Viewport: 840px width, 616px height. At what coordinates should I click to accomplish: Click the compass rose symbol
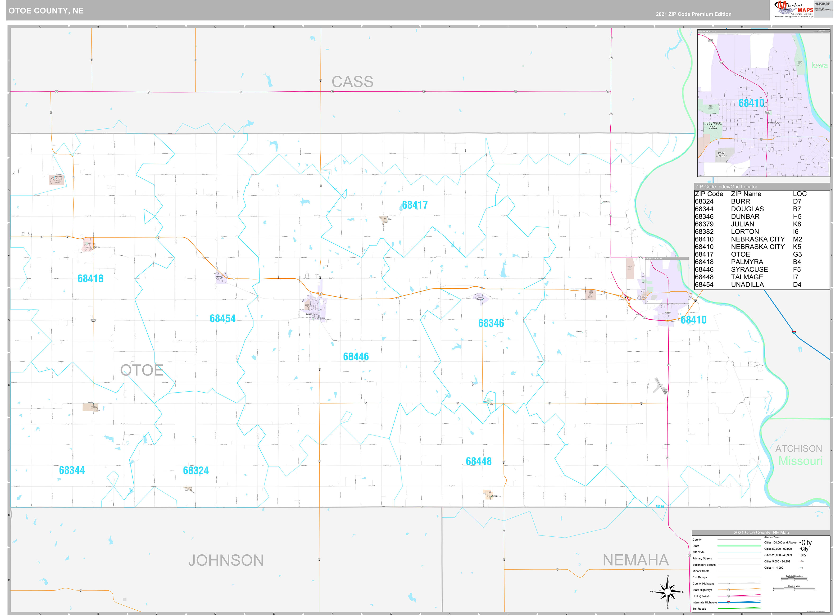(668, 592)
